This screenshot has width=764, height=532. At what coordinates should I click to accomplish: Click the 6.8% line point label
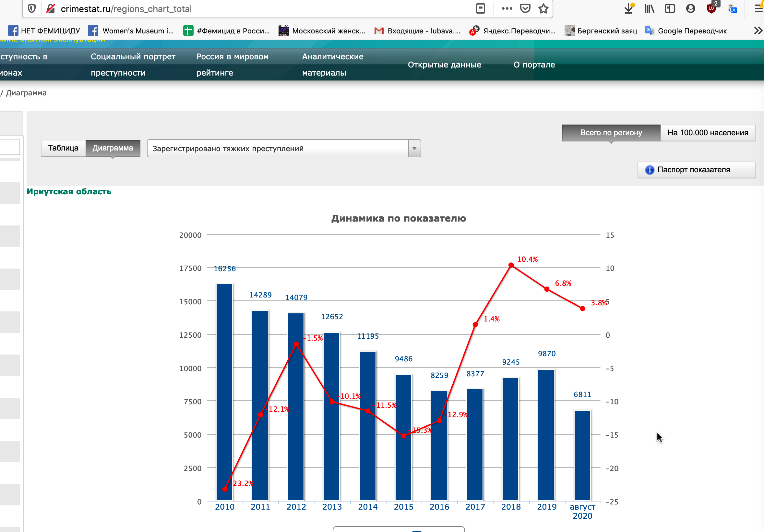563,283
